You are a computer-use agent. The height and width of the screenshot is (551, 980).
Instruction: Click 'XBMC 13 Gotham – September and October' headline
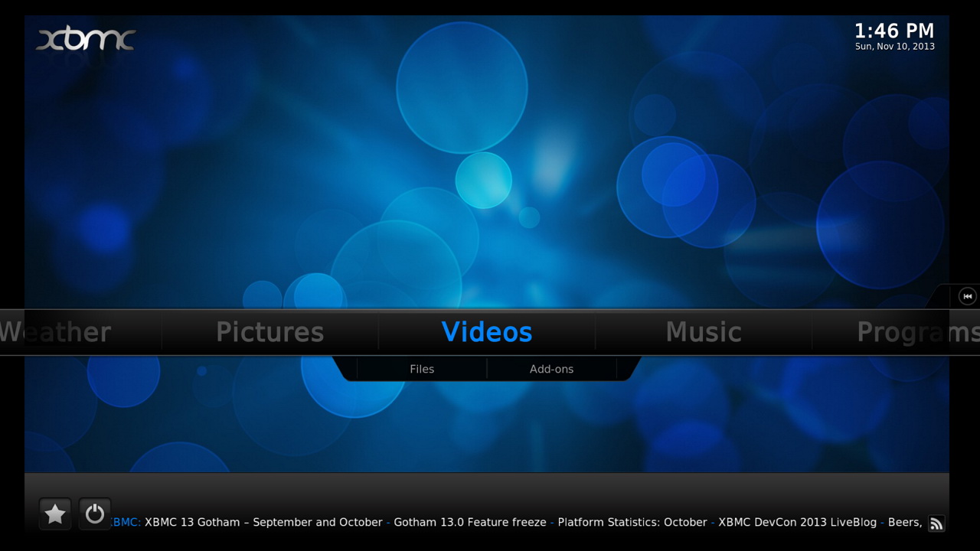coord(263,522)
